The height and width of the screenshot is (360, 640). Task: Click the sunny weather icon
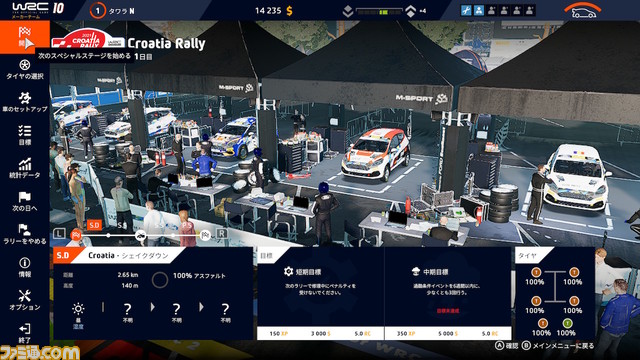[78, 309]
